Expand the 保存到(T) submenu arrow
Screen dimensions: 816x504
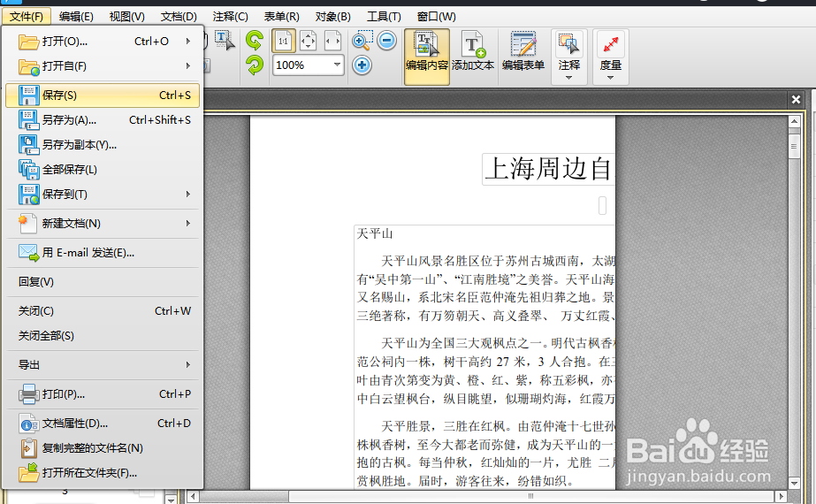pos(188,195)
